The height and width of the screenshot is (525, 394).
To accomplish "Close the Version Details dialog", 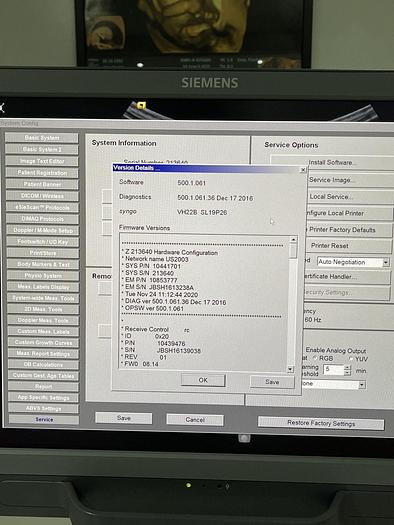I will coord(303,170).
